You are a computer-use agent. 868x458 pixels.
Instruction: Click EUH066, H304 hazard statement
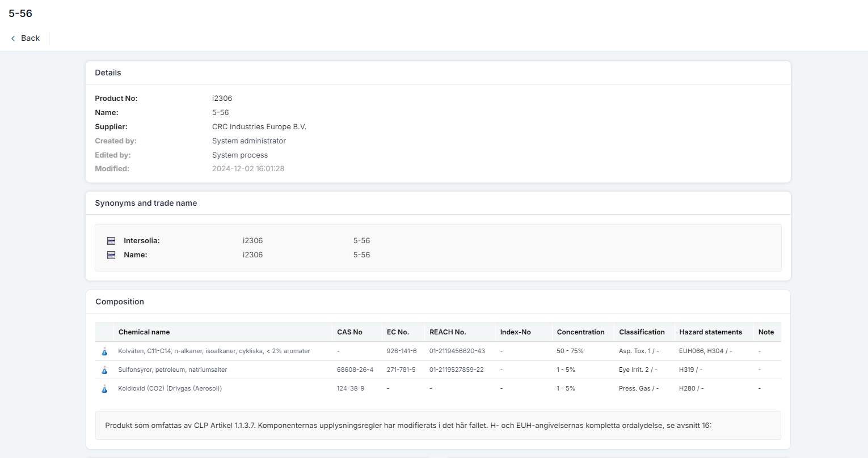[706, 351]
